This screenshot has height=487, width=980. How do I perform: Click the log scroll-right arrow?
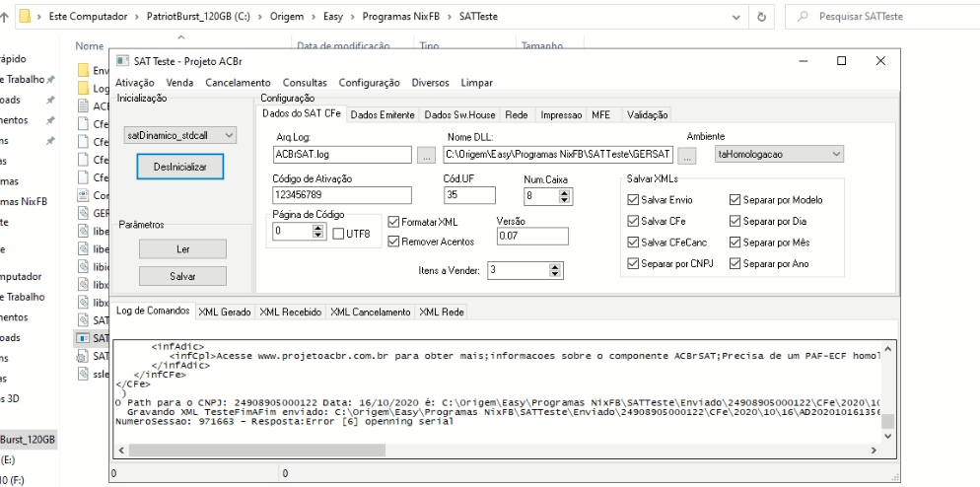click(875, 451)
